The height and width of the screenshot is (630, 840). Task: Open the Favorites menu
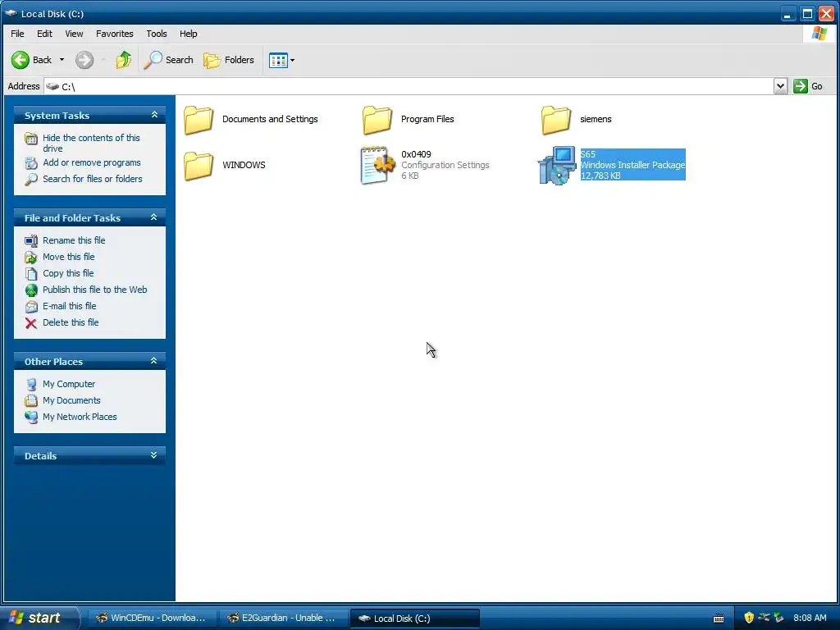115,34
